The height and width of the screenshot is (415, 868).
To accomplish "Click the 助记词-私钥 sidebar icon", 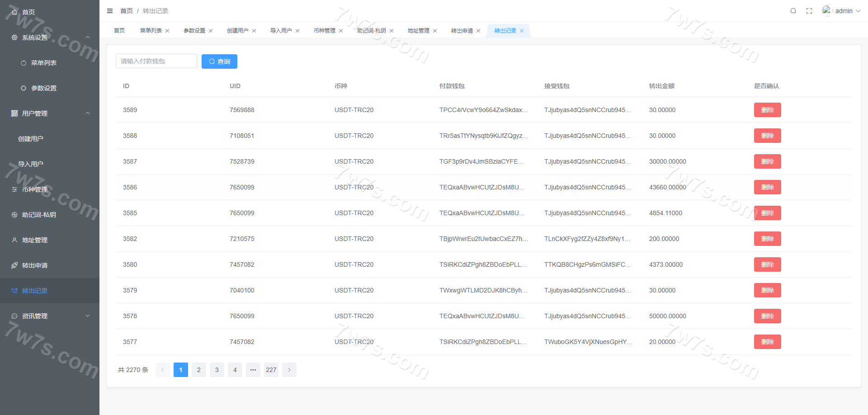I will point(14,215).
